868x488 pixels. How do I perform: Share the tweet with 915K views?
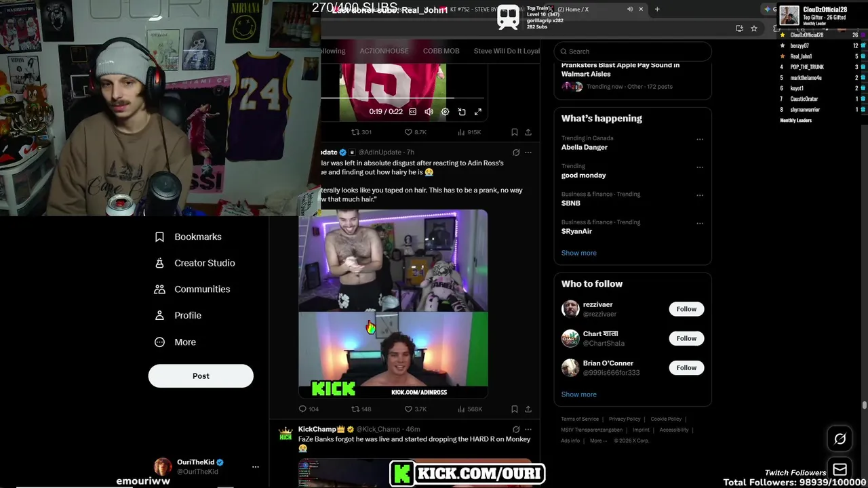(x=528, y=132)
